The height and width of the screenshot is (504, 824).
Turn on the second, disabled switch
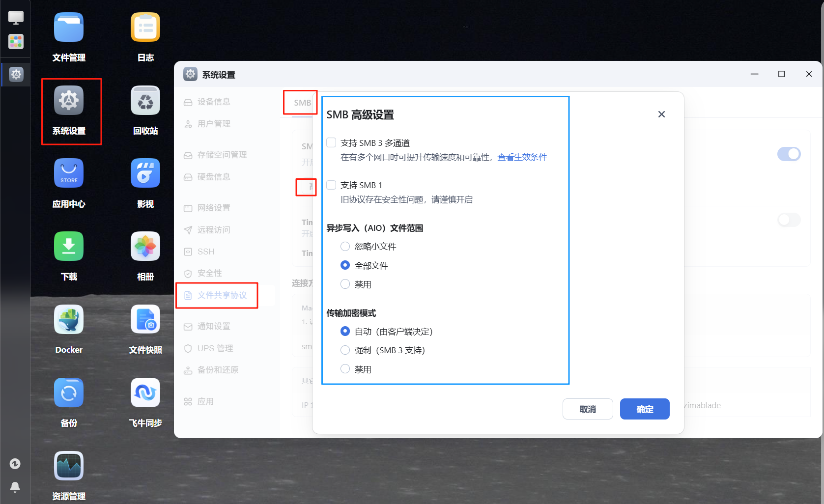(x=789, y=220)
